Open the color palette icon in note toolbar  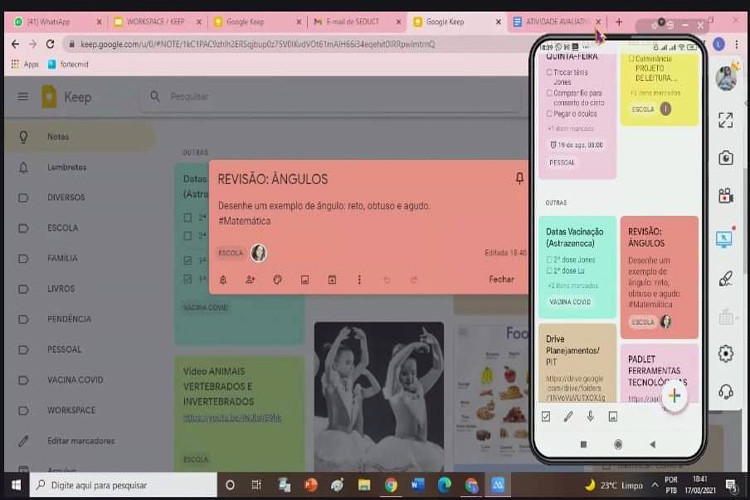pos(277,280)
